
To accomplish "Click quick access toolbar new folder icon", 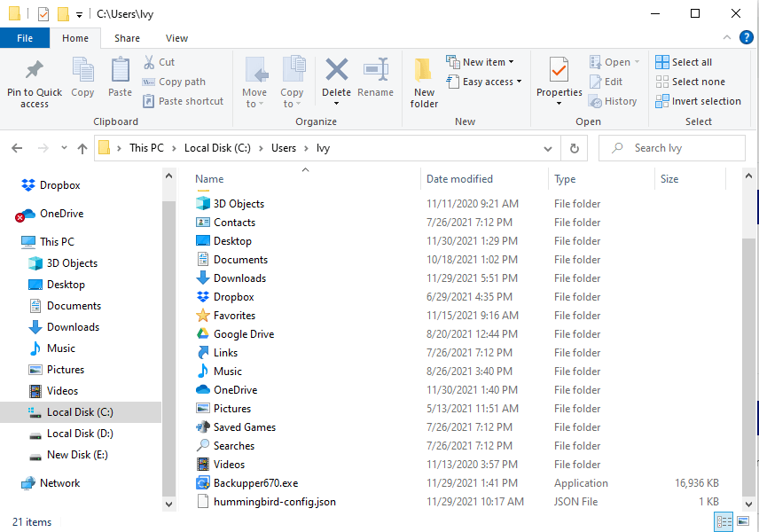I will (63, 14).
